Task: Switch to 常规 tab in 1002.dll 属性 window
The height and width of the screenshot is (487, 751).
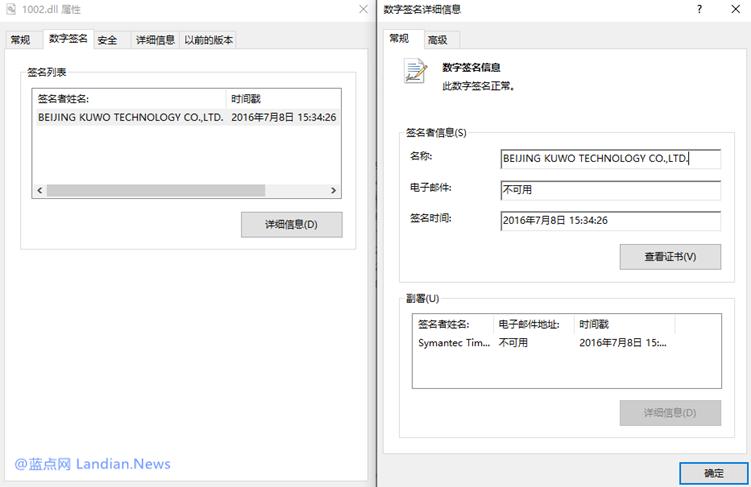Action: [21, 40]
